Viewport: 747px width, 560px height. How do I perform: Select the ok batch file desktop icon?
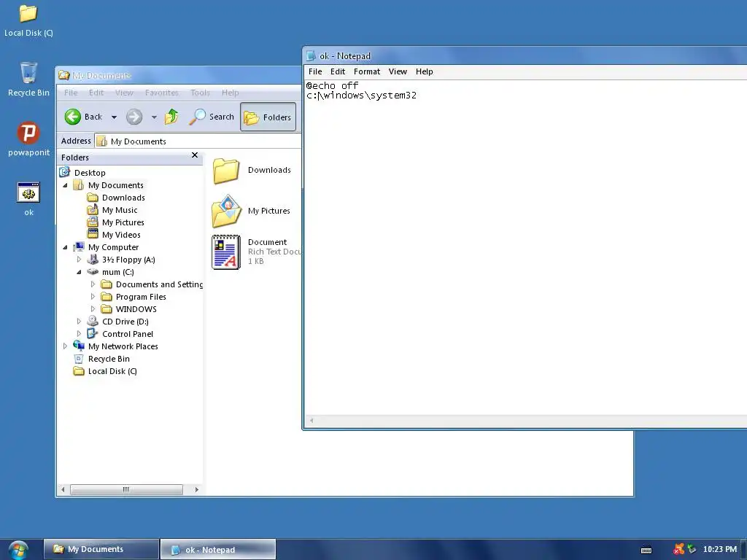28,199
